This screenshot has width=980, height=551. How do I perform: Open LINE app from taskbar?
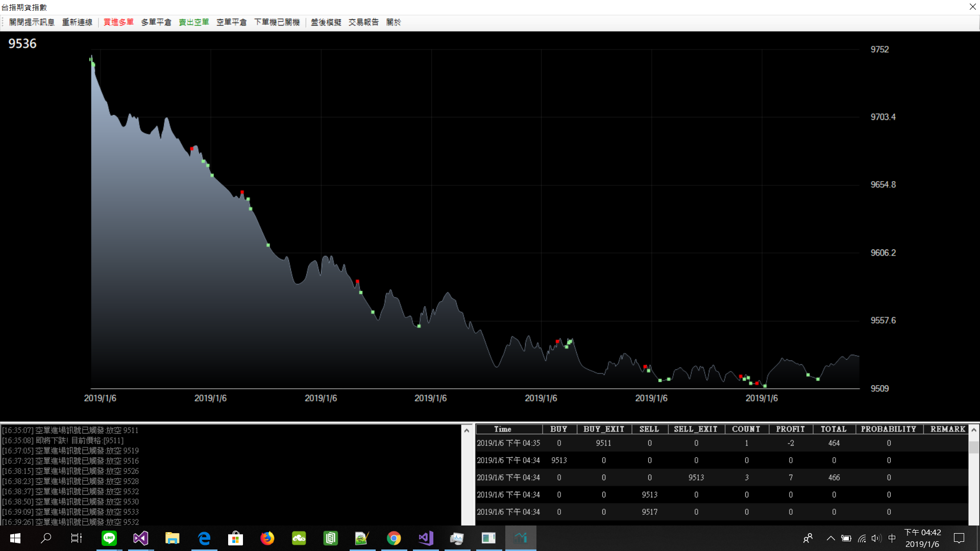(109, 538)
